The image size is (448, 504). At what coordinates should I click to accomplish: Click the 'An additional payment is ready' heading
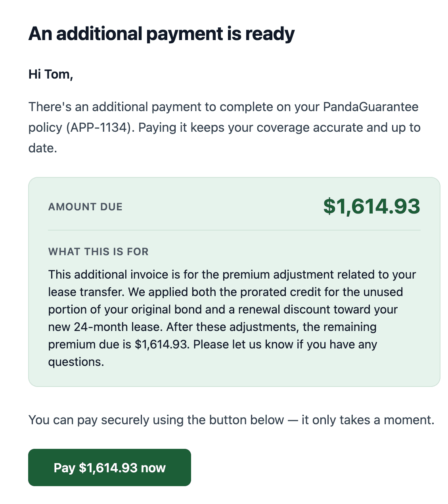pos(161,34)
